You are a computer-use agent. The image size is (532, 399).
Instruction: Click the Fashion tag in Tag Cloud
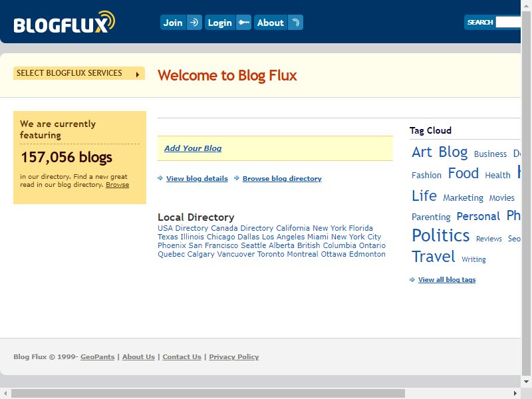(x=426, y=175)
